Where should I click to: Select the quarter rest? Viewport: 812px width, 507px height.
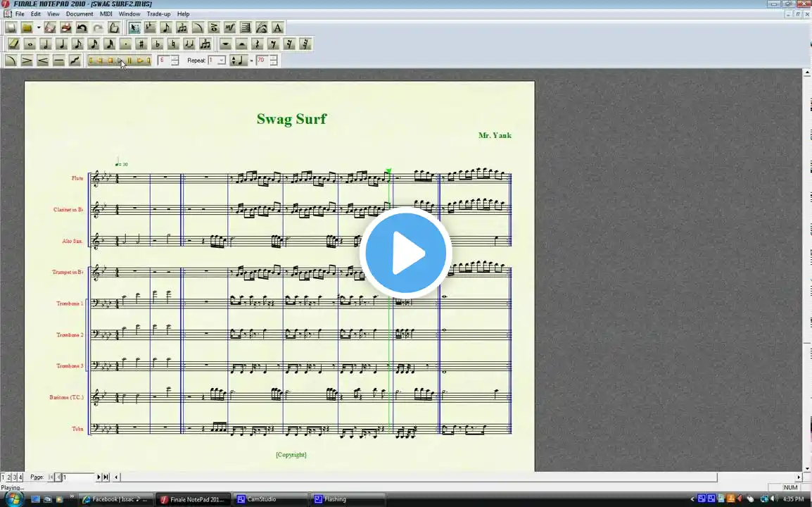tap(258, 44)
